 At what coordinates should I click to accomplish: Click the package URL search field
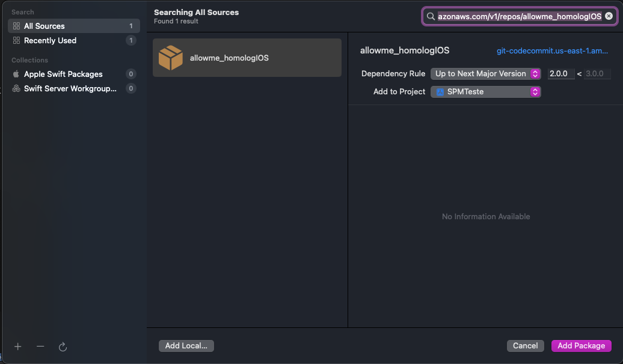click(520, 16)
